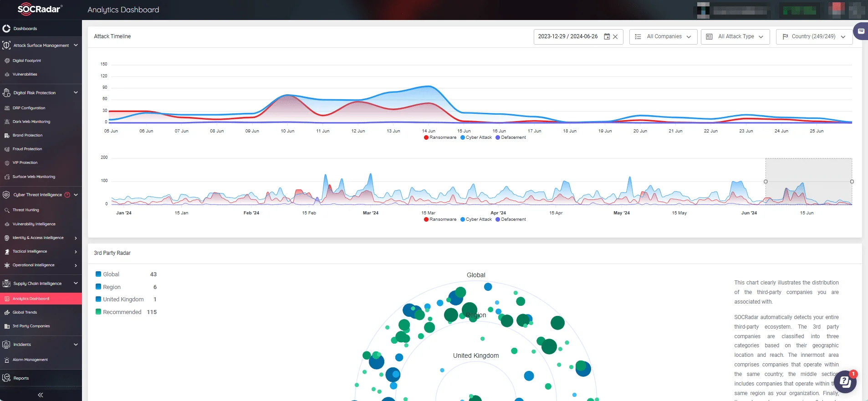Viewport: 868px width, 401px height.
Task: Open the All Companies dropdown
Action: tap(663, 37)
